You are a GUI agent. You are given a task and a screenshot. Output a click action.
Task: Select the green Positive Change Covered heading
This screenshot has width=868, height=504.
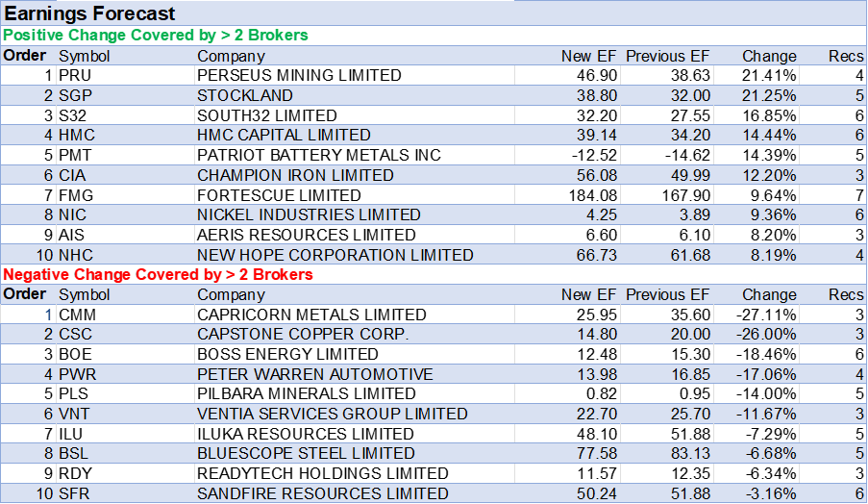pos(156,36)
